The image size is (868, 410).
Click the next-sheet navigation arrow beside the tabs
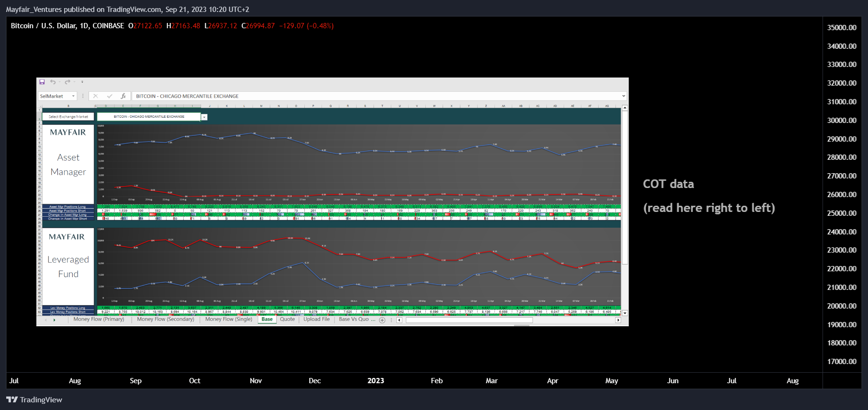pyautogui.click(x=55, y=320)
